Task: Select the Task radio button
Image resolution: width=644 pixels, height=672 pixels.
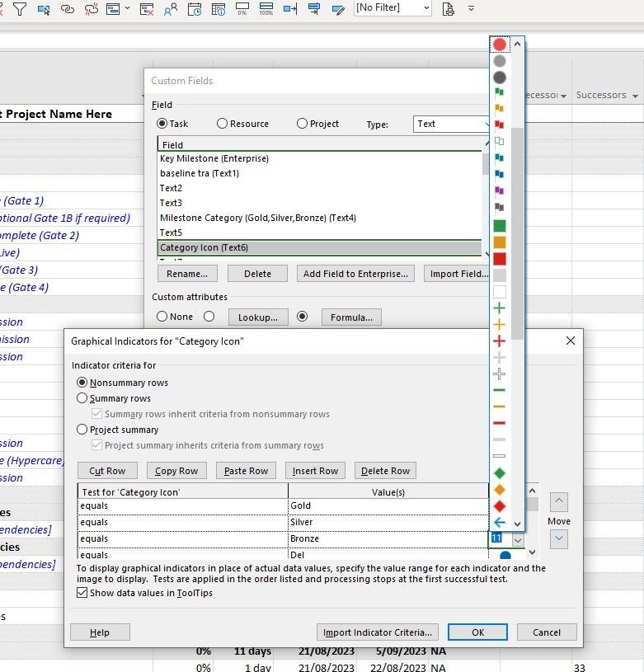Action: click(x=162, y=124)
